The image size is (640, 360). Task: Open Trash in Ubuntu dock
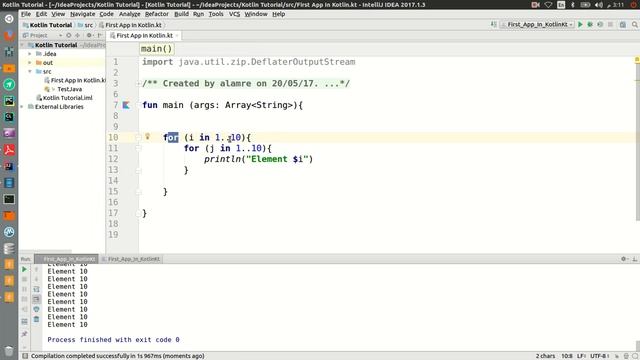(x=9, y=350)
